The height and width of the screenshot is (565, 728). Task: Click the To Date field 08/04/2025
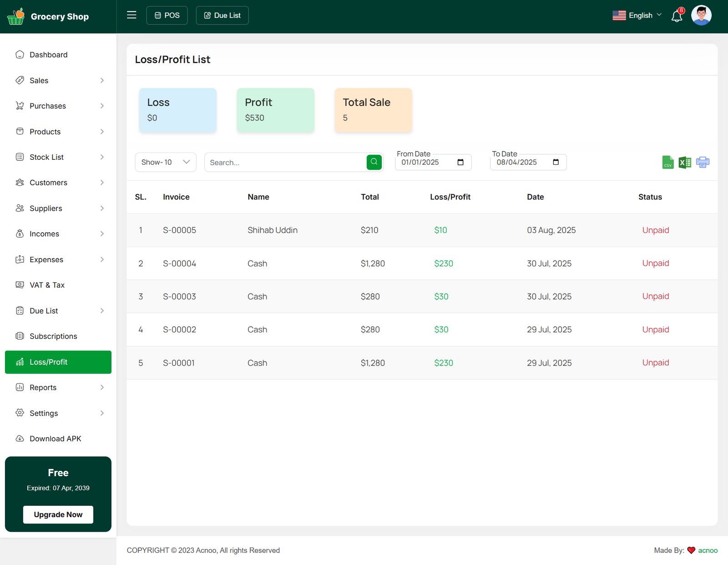(528, 162)
